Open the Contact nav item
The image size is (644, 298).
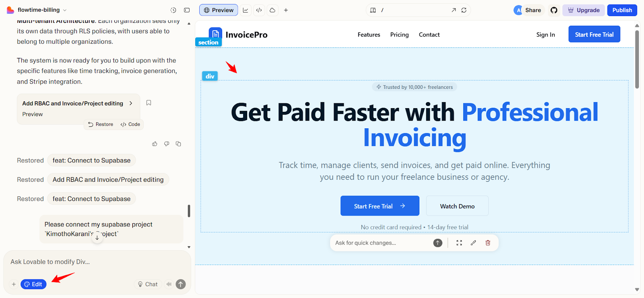429,35
